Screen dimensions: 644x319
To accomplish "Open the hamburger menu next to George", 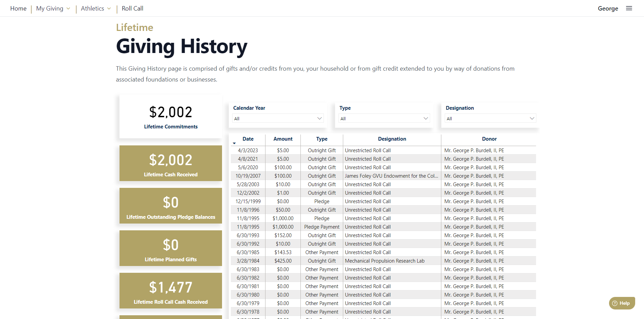I will pyautogui.click(x=629, y=8).
